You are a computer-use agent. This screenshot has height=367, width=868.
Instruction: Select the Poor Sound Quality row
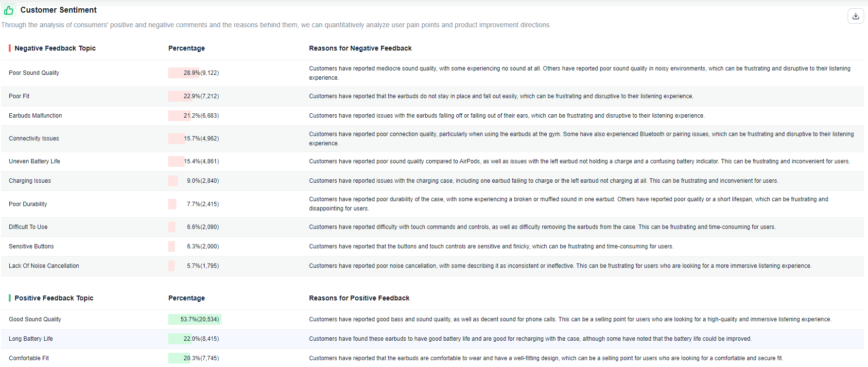point(433,73)
